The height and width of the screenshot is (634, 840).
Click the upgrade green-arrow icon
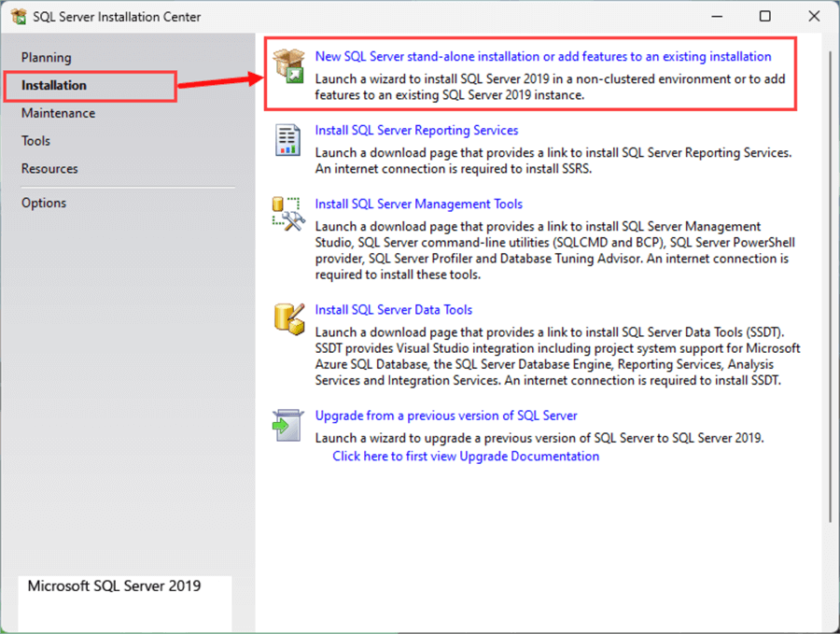pos(287,426)
